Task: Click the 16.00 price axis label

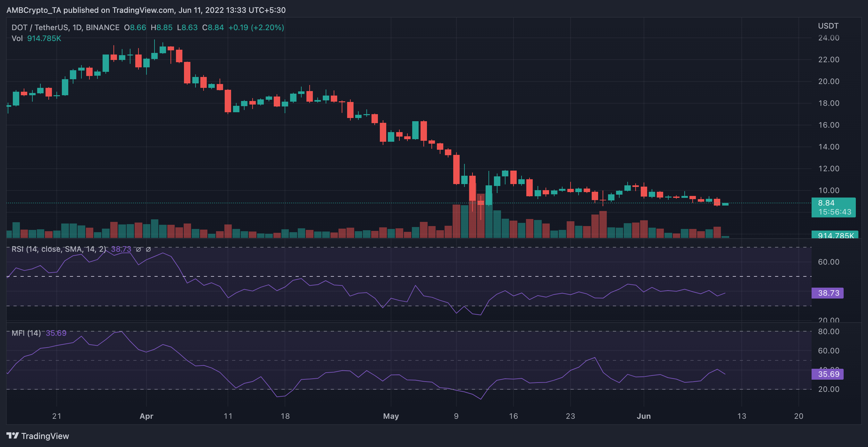Action: [829, 125]
